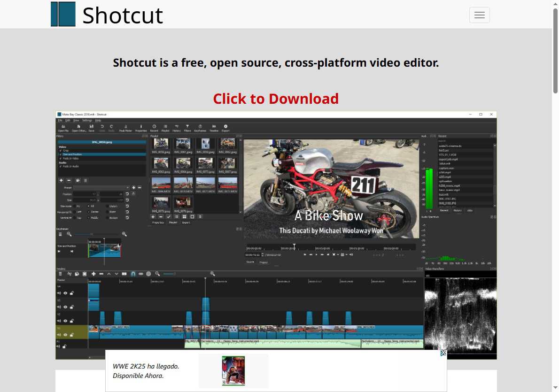Open the hamburger navigation menu

[x=479, y=15]
